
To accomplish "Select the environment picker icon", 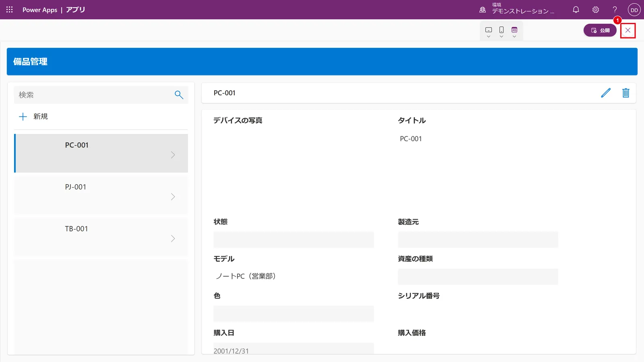I will point(483,10).
